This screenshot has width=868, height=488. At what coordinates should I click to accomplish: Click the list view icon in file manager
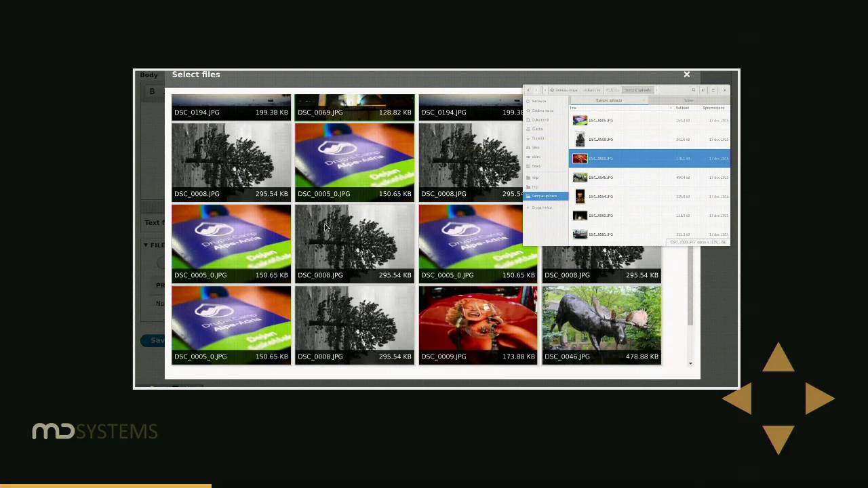(703, 90)
